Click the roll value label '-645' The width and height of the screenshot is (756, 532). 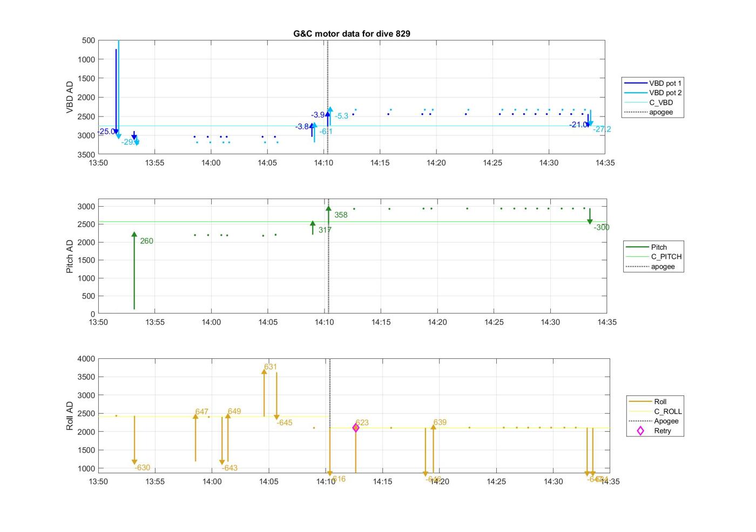285,422
